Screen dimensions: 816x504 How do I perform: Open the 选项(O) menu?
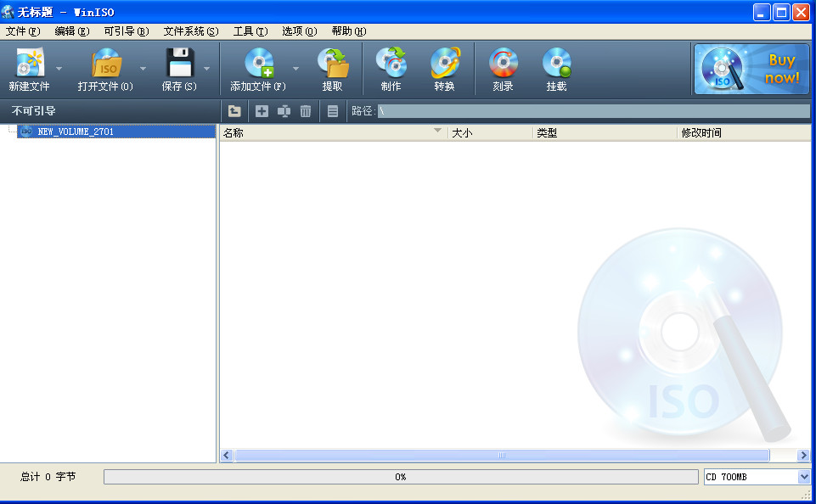(300, 31)
